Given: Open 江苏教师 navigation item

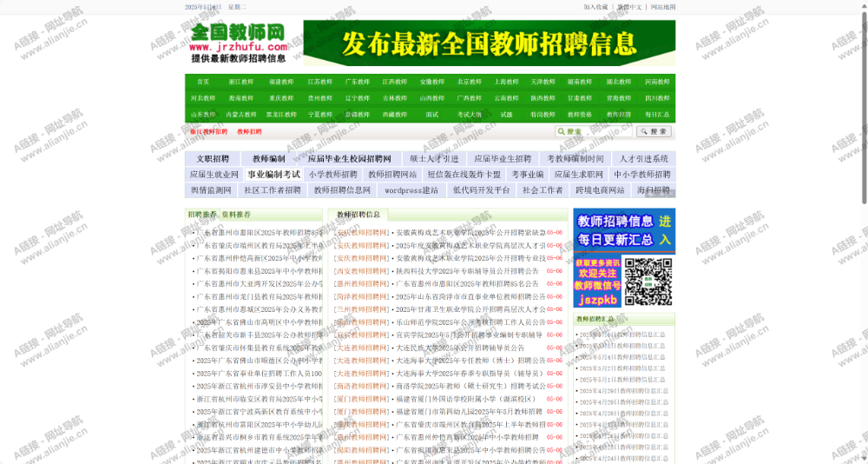Looking at the screenshot, I should point(320,82).
